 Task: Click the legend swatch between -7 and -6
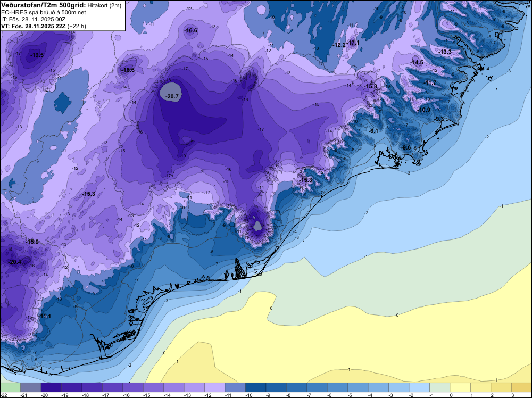(x=317, y=387)
